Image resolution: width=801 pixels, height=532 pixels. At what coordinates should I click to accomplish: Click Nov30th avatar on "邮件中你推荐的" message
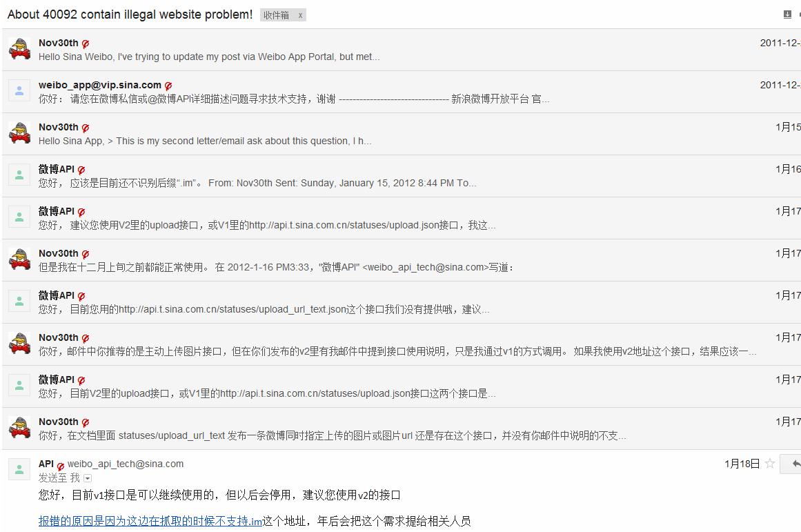(19, 344)
